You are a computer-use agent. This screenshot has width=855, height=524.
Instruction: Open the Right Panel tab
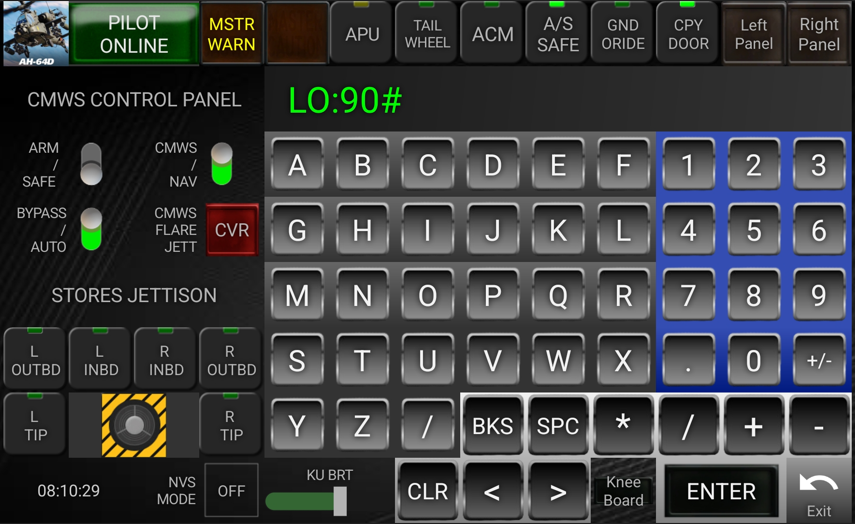(819, 34)
